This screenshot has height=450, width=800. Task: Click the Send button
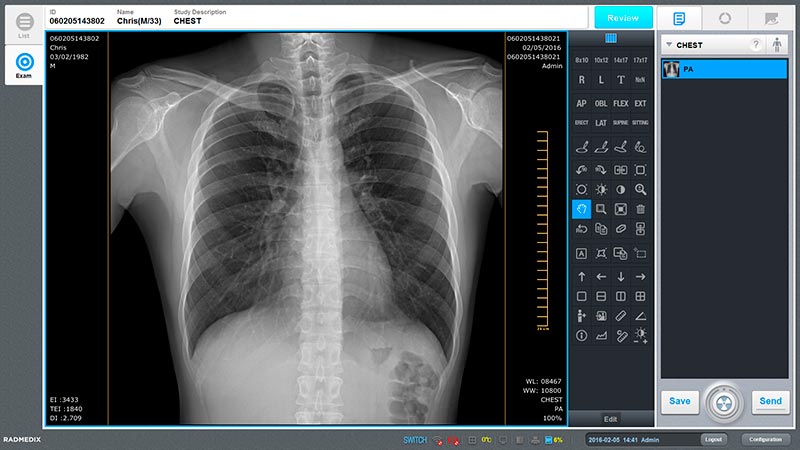click(x=770, y=401)
